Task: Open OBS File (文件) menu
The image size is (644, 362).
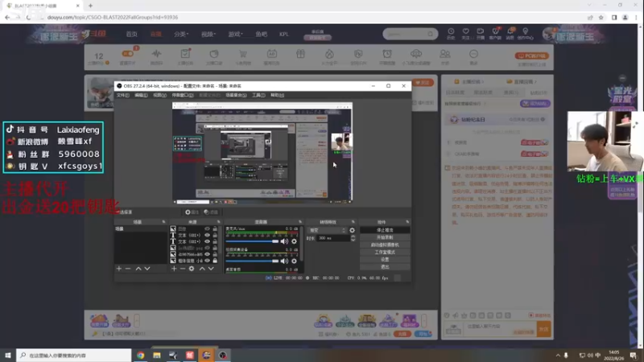Action: pos(123,95)
